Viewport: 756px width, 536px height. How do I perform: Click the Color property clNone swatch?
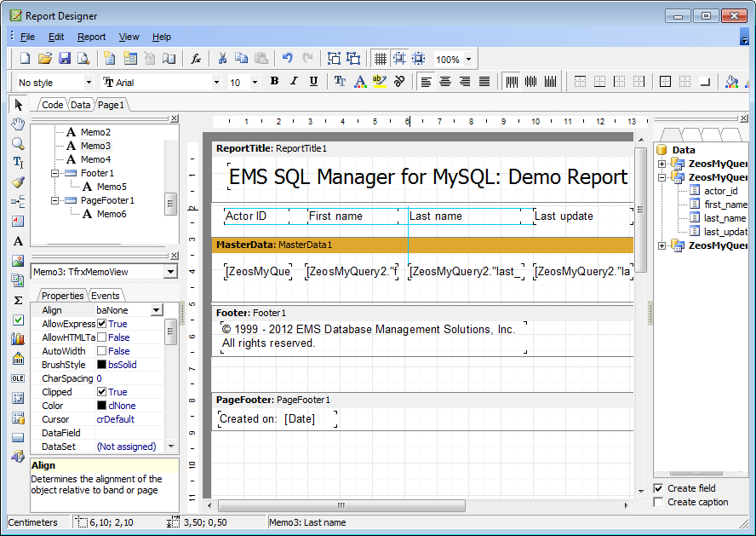pos(101,406)
